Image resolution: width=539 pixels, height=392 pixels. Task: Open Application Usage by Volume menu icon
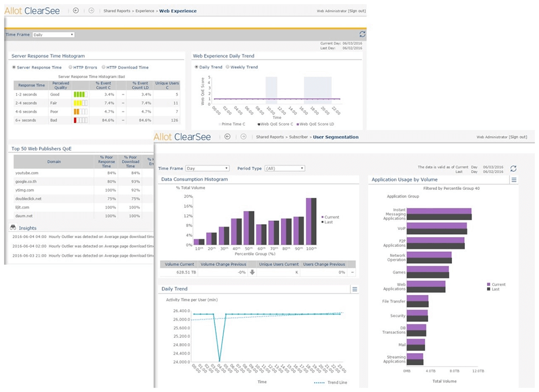pyautogui.click(x=514, y=180)
